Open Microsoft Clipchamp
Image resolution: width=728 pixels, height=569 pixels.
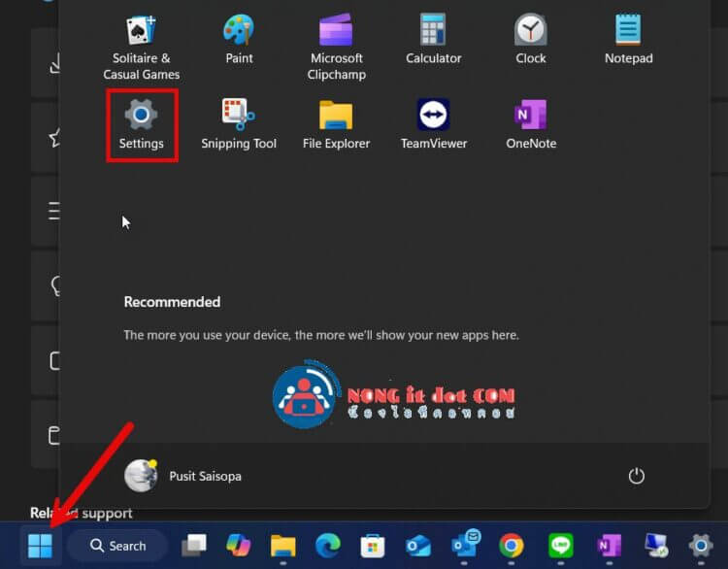pyautogui.click(x=336, y=48)
